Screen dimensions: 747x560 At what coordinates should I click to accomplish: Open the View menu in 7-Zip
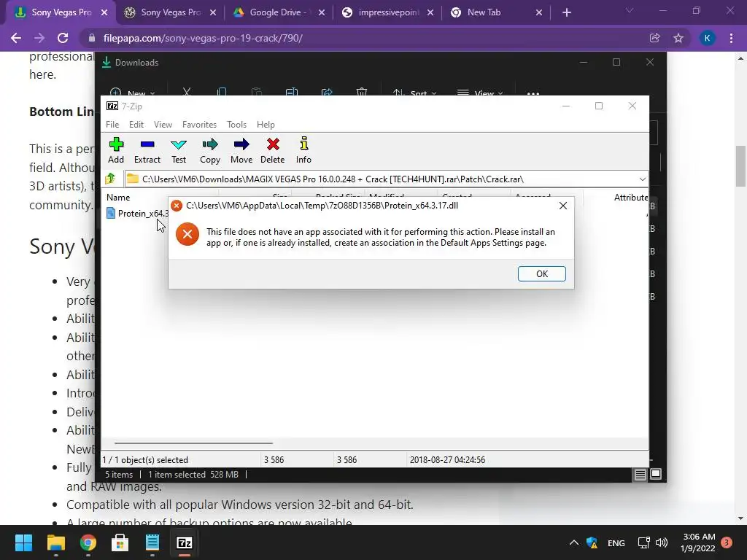coord(163,124)
